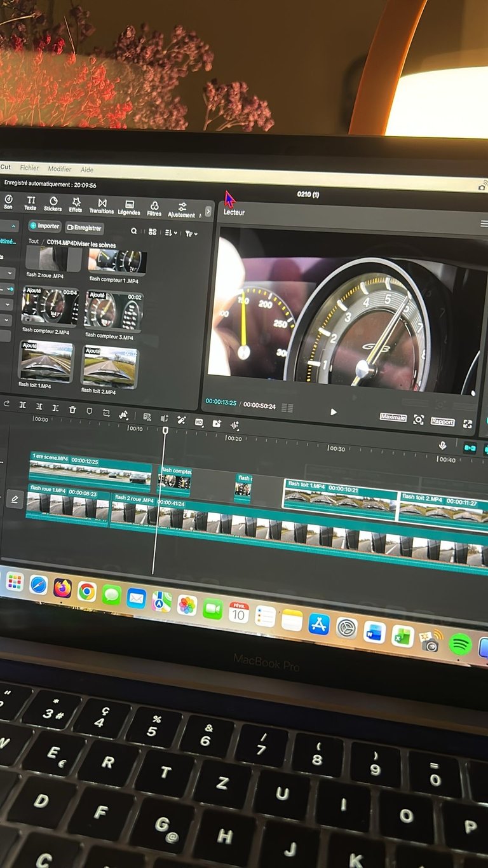Select the flash roue 1.MP4 clip
The height and width of the screenshot is (868, 488).
pyautogui.click(x=68, y=505)
